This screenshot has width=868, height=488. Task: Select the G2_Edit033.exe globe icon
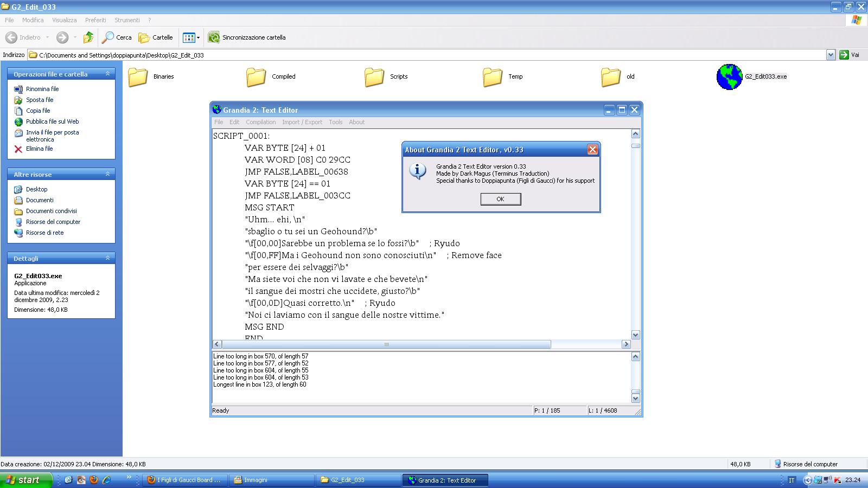729,77
